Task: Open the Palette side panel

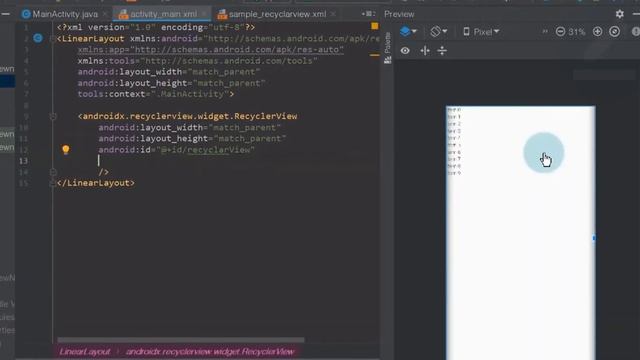Action: coord(387,48)
